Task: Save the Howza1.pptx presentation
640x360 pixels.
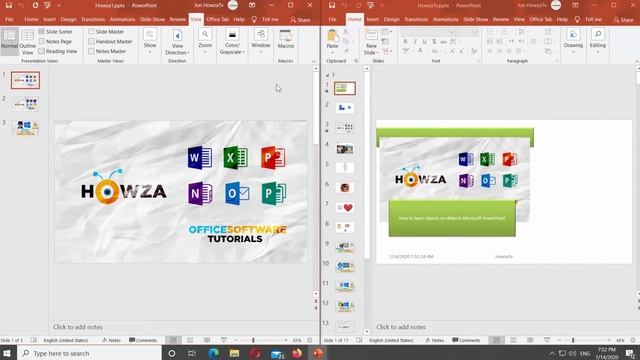Action: (9, 5)
